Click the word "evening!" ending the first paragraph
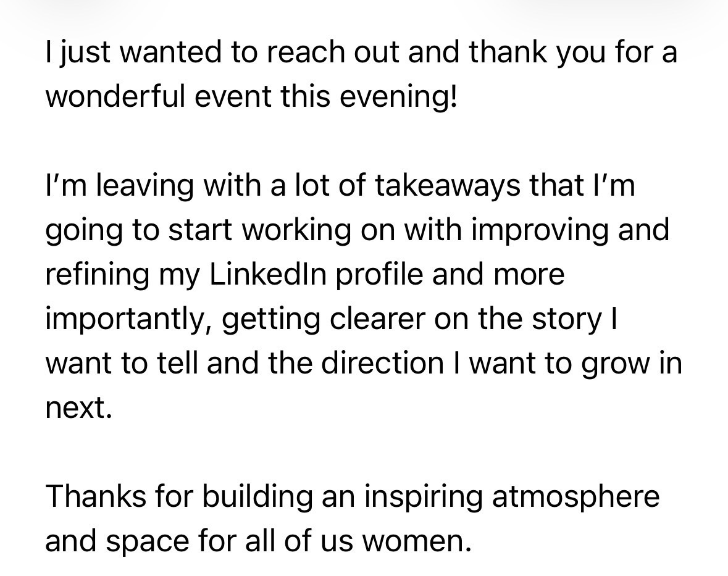 (x=398, y=97)
